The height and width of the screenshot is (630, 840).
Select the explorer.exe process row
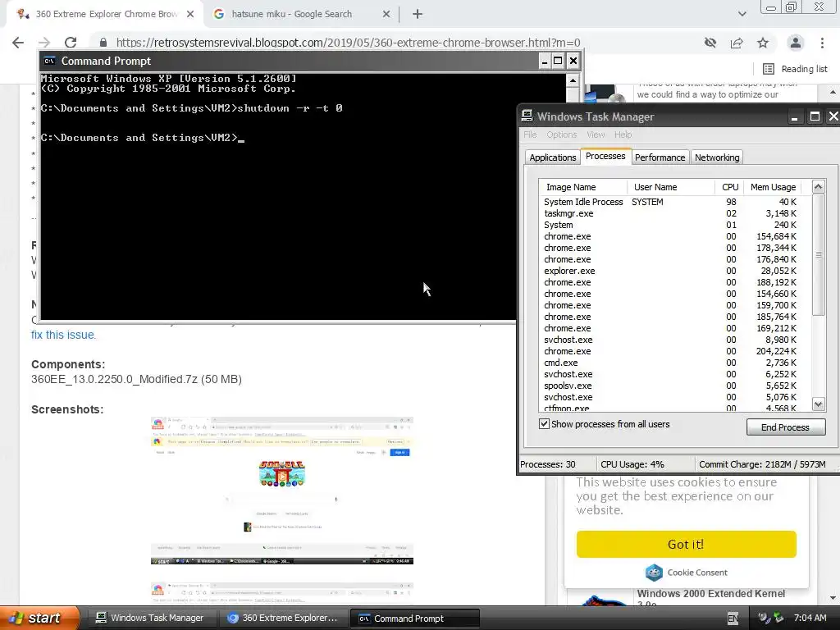pos(670,271)
